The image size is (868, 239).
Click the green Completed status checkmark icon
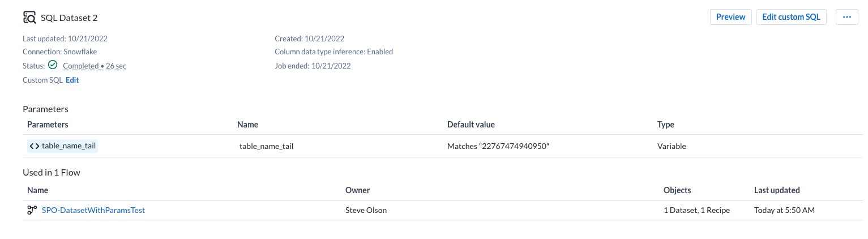point(53,65)
